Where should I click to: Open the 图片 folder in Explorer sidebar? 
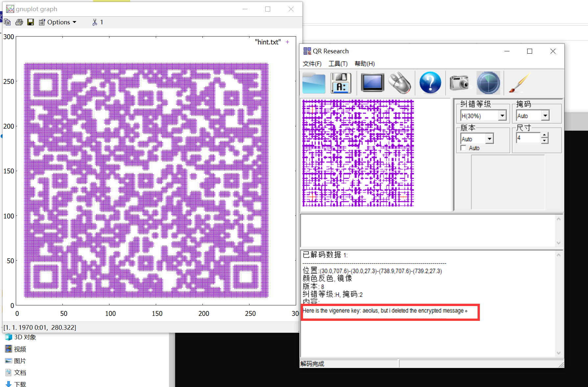pyautogui.click(x=15, y=361)
